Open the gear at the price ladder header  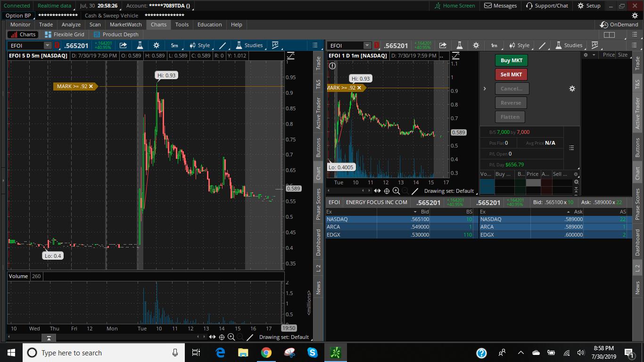[x=576, y=174]
